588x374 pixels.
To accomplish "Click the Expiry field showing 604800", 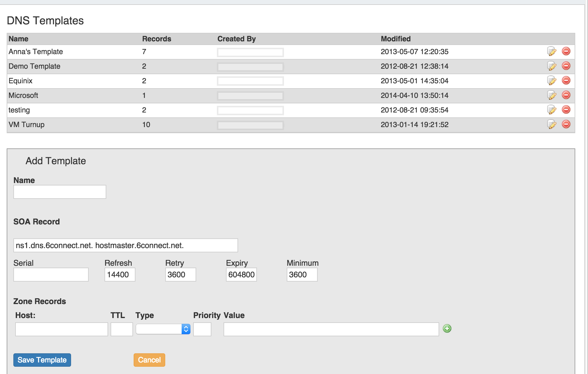I will click(x=241, y=275).
